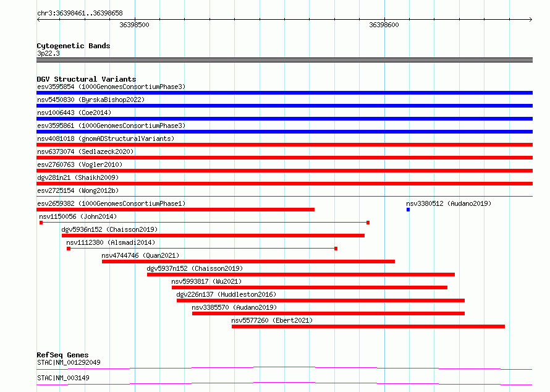Click the left endpoint square of nsv1150056

41,223
